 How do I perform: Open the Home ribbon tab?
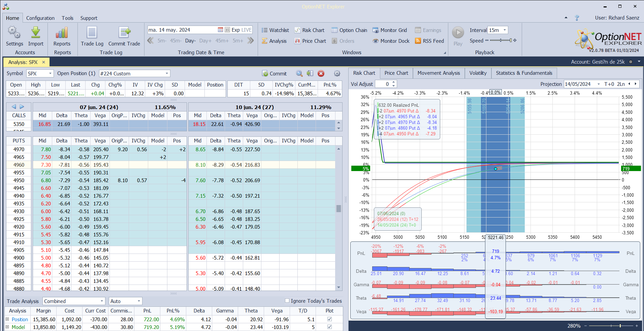(12, 18)
